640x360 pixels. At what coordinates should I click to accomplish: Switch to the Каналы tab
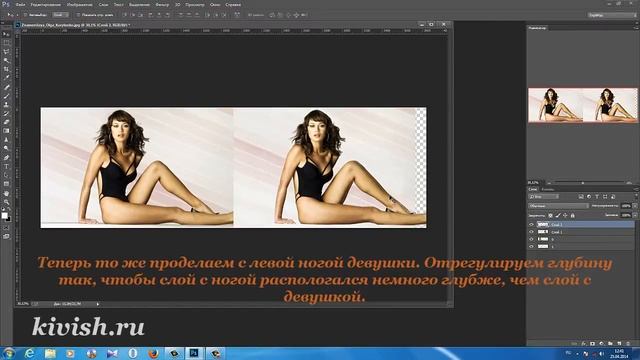tap(547, 189)
